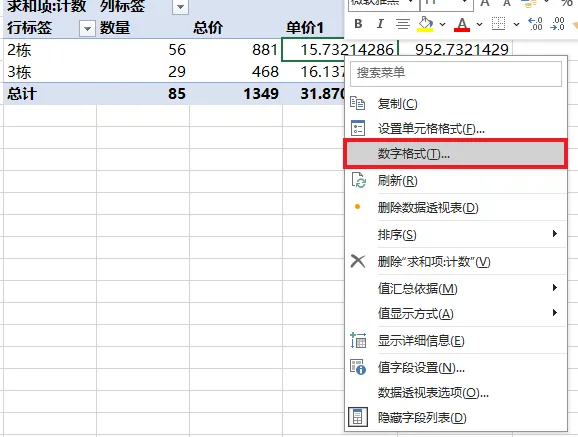
Task: Choose 刷新(R) in context menu
Action: coord(456,181)
